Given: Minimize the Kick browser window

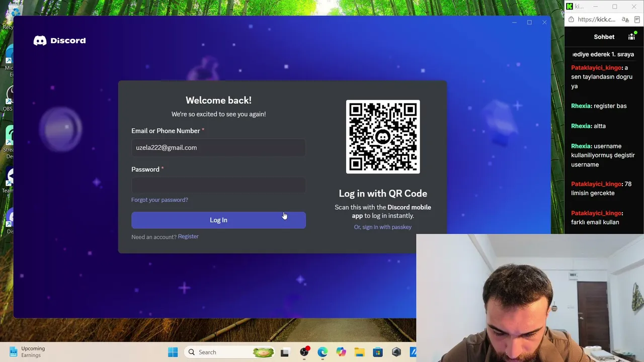Looking at the screenshot, I should [595, 7].
